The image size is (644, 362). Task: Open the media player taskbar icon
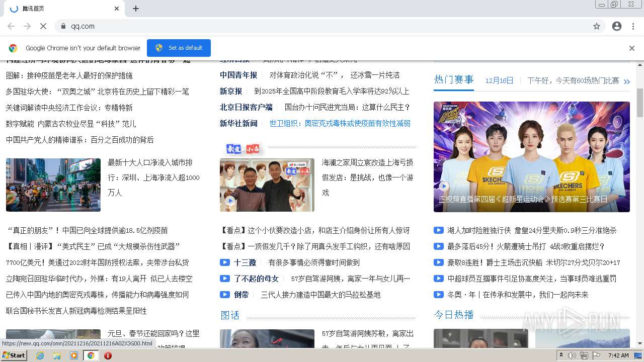pyautogui.click(x=74, y=355)
